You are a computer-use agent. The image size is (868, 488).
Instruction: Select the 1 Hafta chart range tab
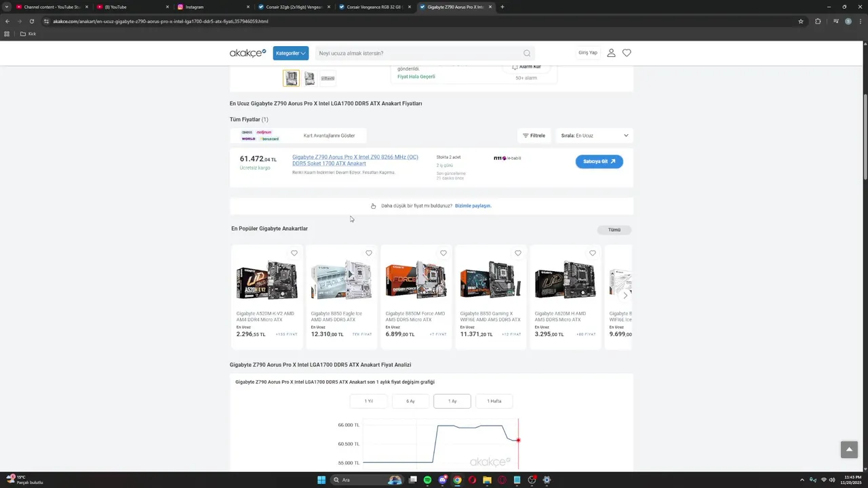[494, 401]
